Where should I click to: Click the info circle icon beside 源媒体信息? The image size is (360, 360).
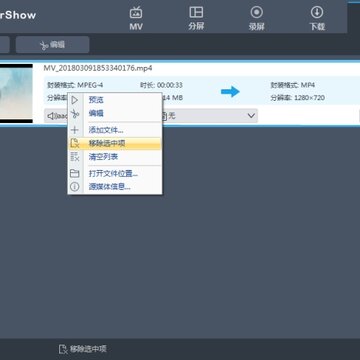click(75, 187)
